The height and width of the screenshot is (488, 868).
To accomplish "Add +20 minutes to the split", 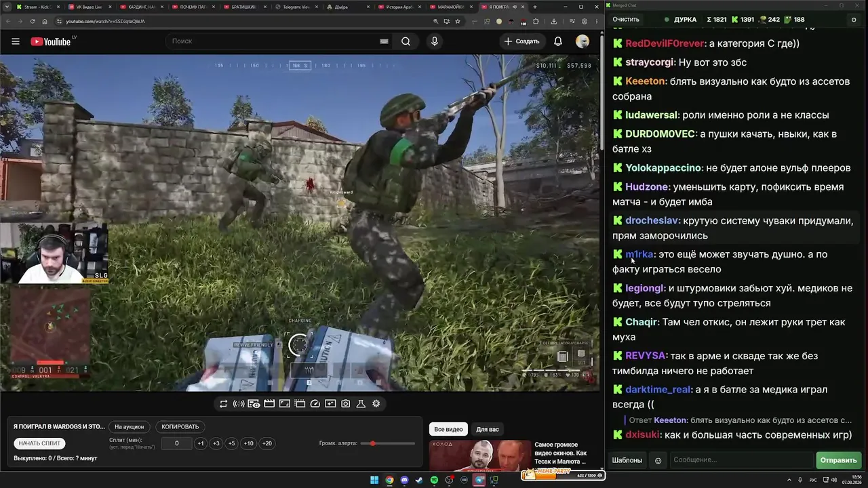I will click(267, 444).
